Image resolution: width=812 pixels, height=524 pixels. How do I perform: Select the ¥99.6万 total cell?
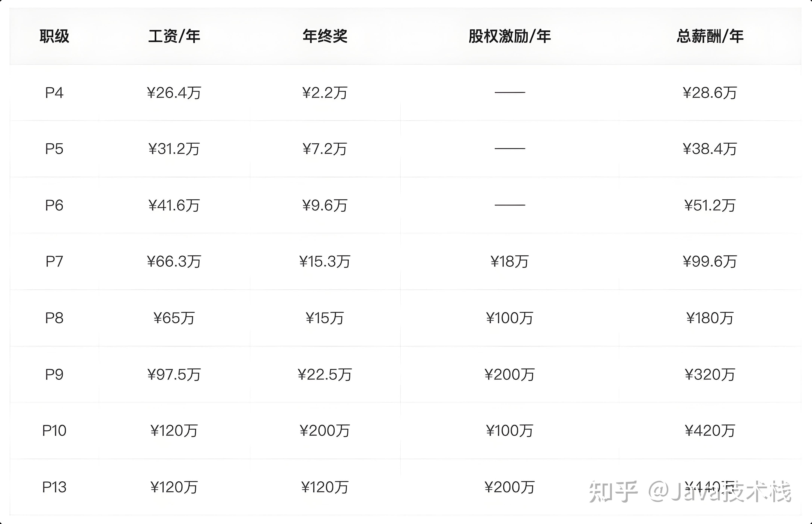[x=710, y=262]
